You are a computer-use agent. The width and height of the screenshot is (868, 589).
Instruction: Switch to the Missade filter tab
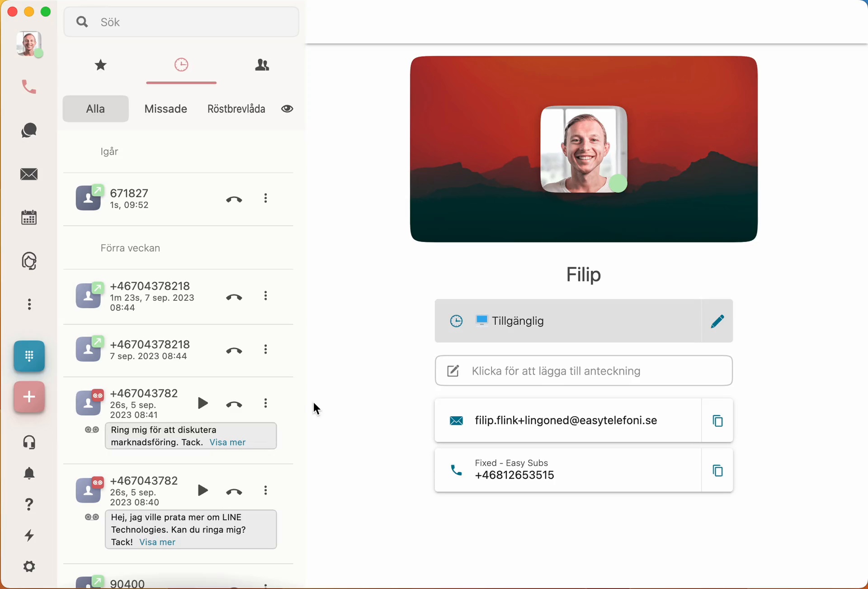point(165,109)
